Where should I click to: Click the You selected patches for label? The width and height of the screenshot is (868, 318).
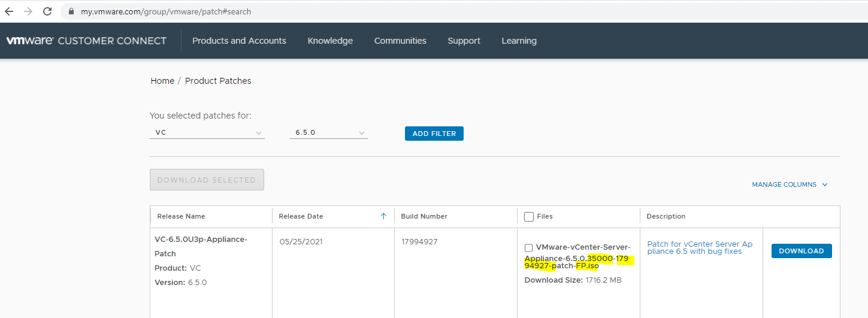tap(200, 116)
